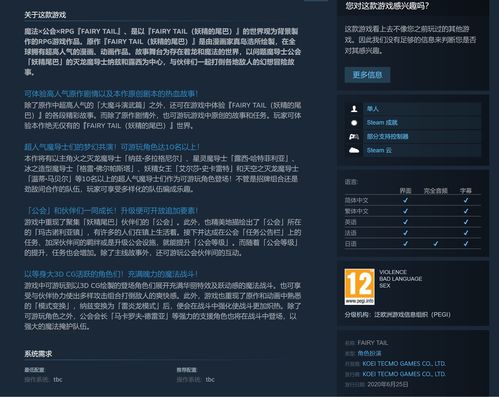Image resolution: width=499 pixels, height=397 pixels.
Task: Click the blue heading about 高人气原作剧情
Action: tap(111, 94)
